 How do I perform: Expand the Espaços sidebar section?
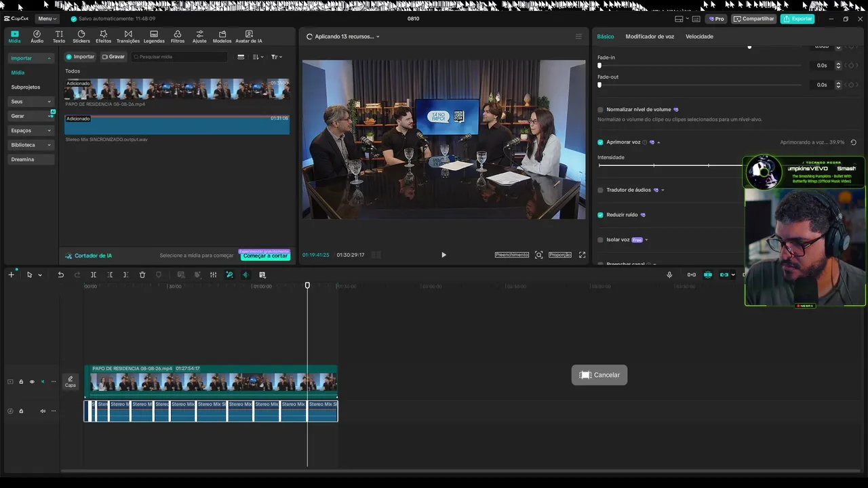click(31, 130)
